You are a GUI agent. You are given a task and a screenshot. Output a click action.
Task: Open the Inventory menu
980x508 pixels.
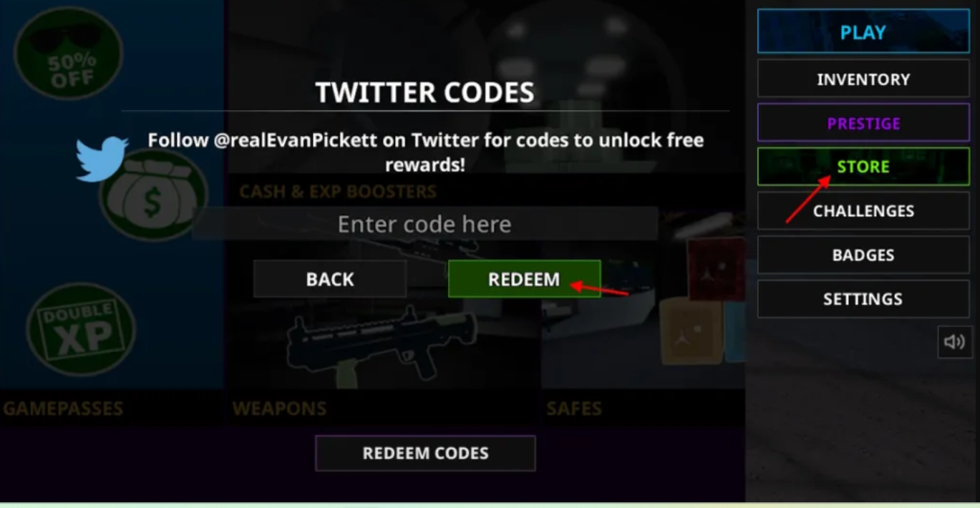coord(863,79)
